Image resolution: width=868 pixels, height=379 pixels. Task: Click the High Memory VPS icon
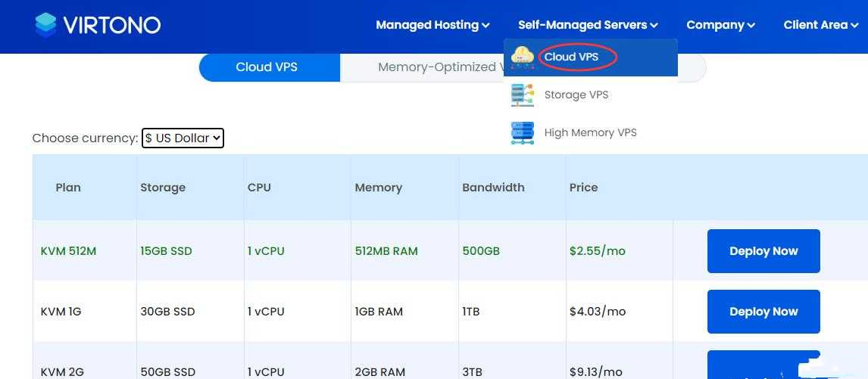point(522,133)
